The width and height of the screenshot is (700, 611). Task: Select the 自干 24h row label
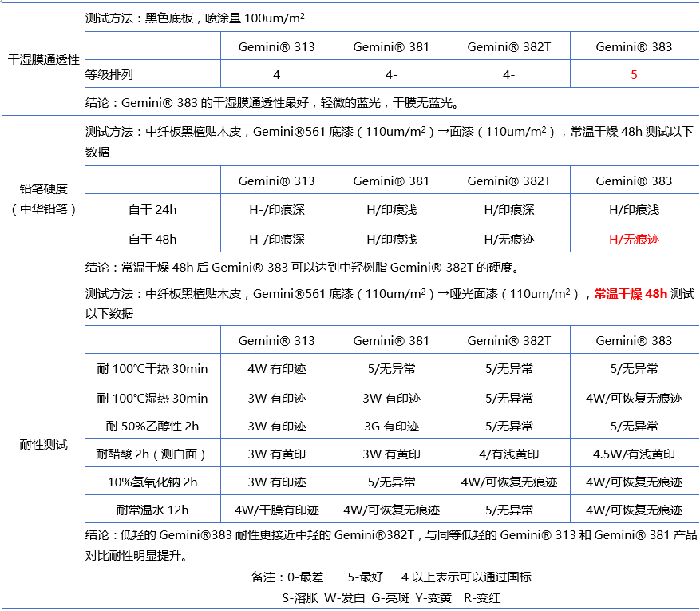click(152, 209)
